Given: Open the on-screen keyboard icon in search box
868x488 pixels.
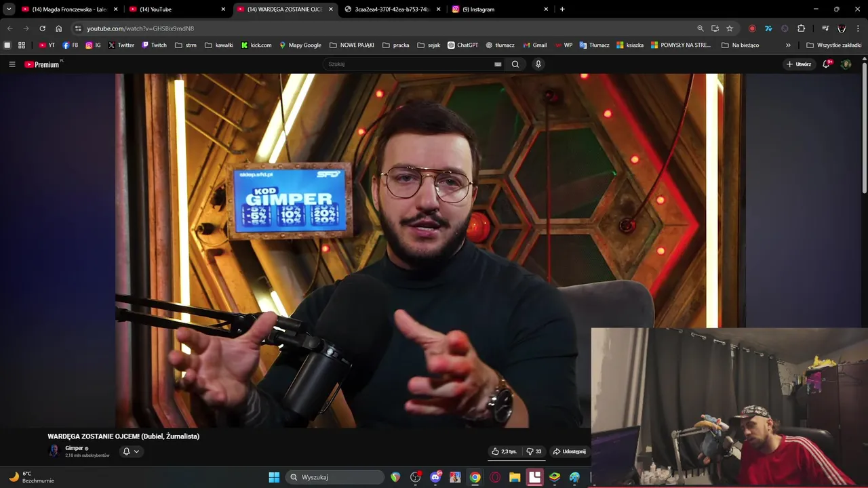Looking at the screenshot, I should [498, 64].
